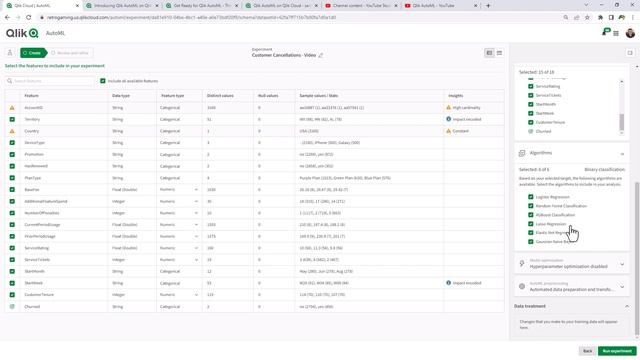
Task: Uncheck the DeviceType feature checkbox
Action: (x=12, y=143)
